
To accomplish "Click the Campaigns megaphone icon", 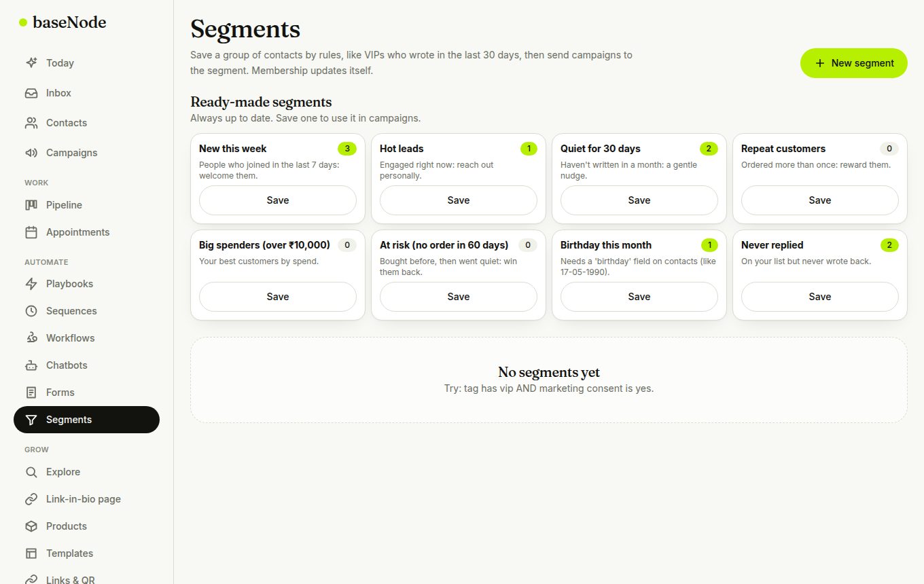I will [31, 153].
